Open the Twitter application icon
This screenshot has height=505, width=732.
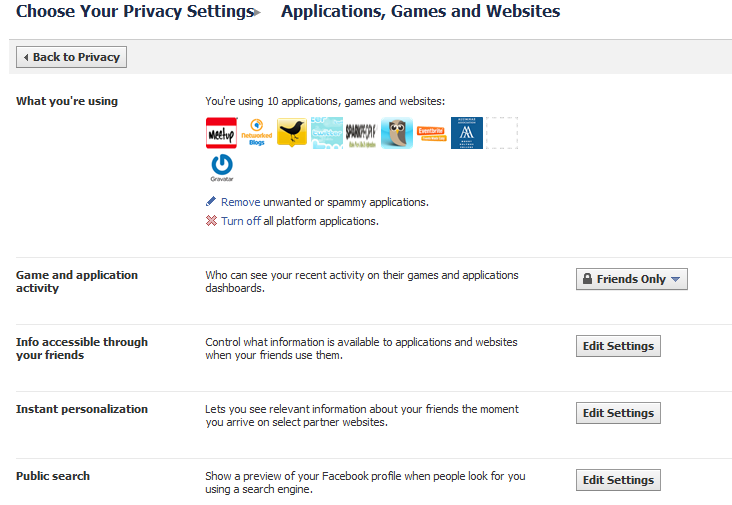click(x=327, y=133)
